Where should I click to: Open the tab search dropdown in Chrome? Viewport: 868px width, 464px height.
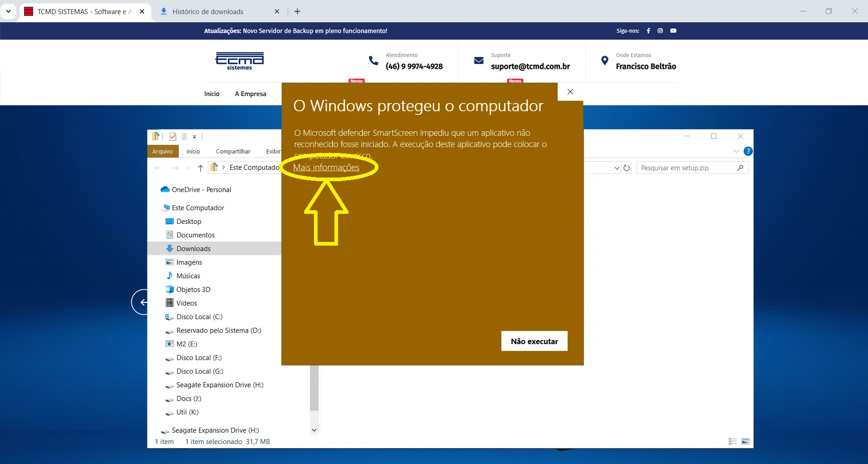pyautogui.click(x=8, y=11)
